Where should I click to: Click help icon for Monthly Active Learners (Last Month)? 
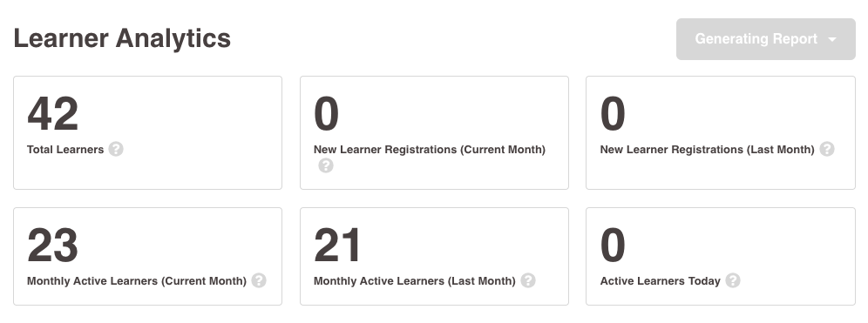528,280
